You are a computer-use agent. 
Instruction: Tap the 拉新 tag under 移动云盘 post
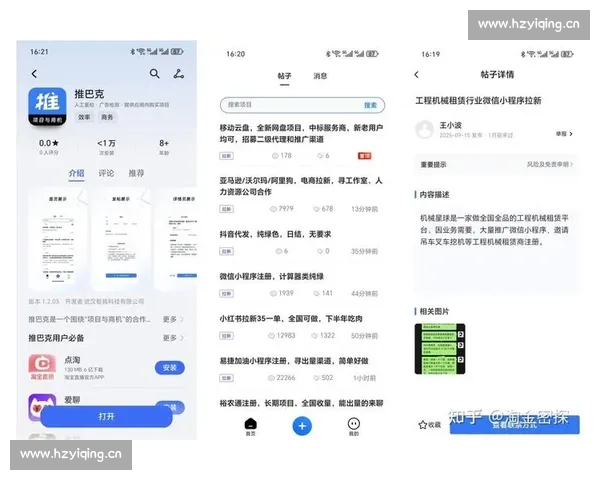[227, 156]
